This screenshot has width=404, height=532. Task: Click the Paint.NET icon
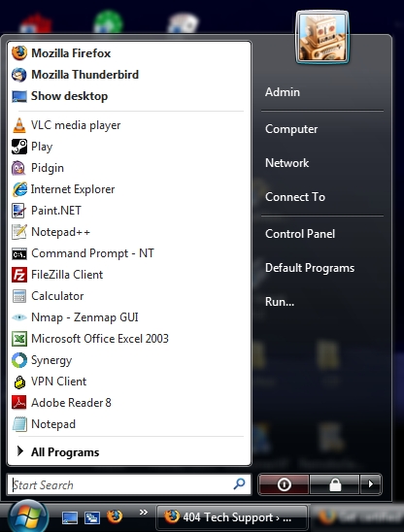(x=19, y=211)
